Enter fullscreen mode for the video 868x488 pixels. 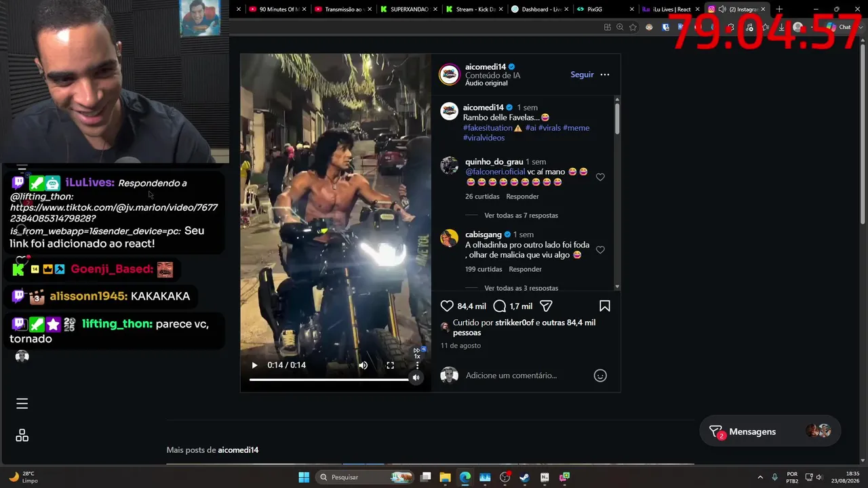[x=391, y=365]
